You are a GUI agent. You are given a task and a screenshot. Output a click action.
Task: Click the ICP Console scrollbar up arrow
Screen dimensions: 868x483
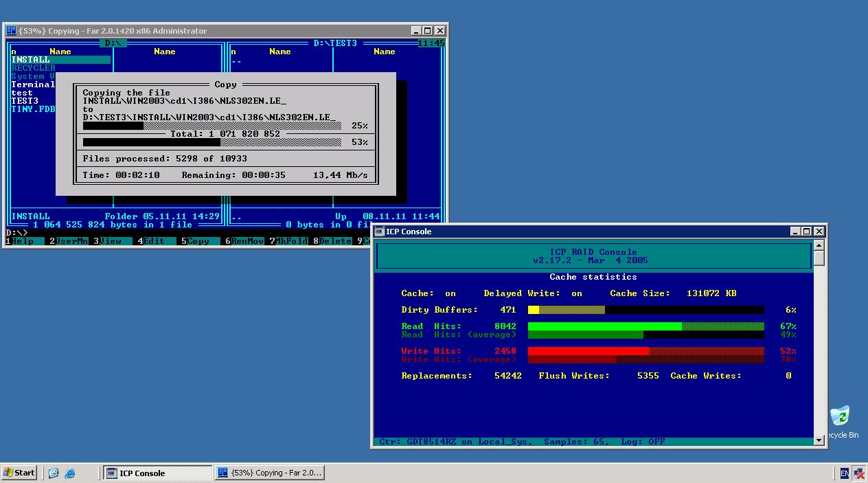819,245
